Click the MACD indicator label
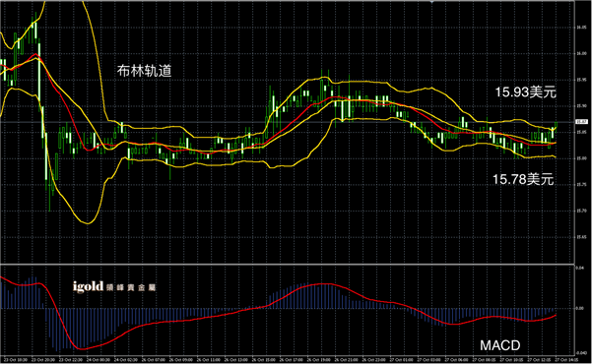592x364 pixels. tap(499, 344)
